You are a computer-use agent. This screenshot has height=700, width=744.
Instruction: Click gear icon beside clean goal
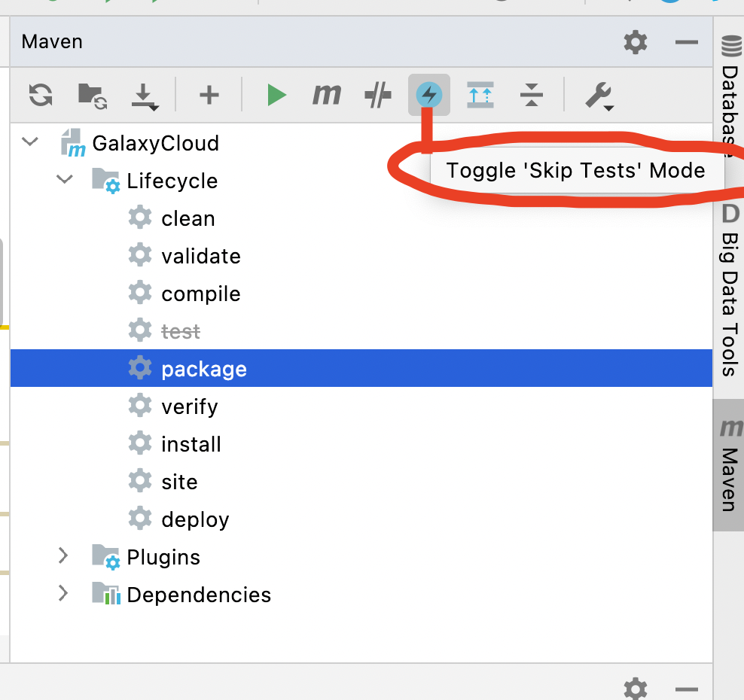(140, 218)
